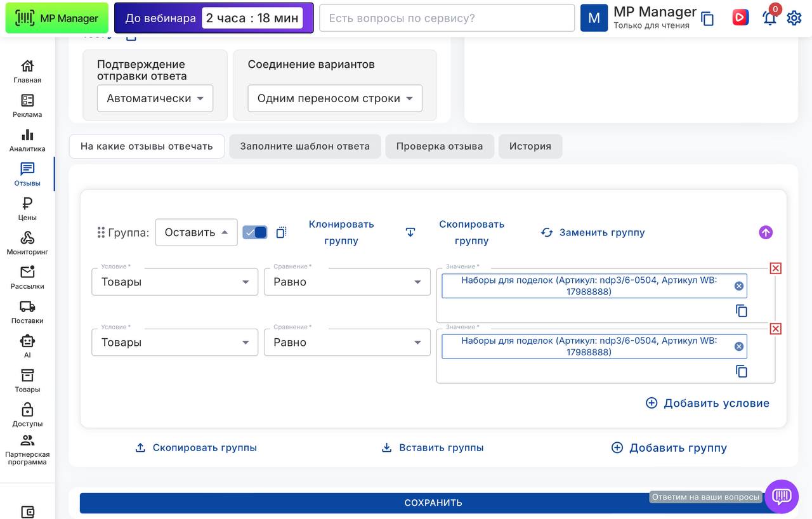Expand the Группа Оставить dropdown
The width and height of the screenshot is (812, 519).
196,232
